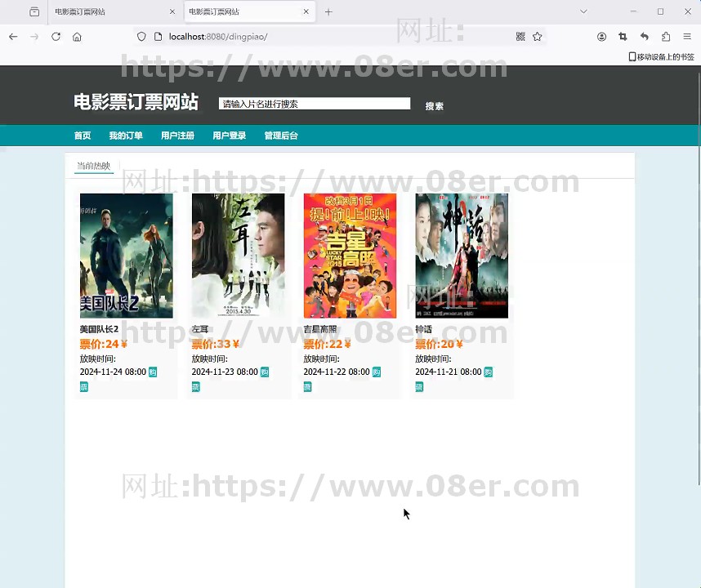Image resolution: width=701 pixels, height=588 pixels.
Task: Show site information via the page icon
Action: [x=158, y=37]
